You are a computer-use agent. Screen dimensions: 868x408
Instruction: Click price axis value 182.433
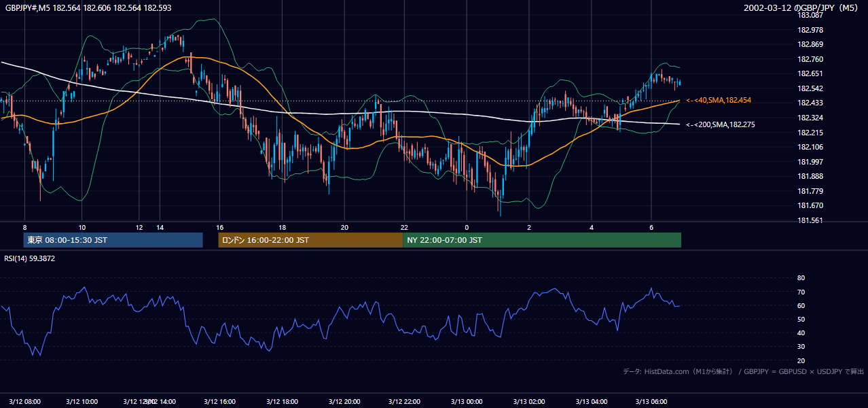pyautogui.click(x=810, y=103)
